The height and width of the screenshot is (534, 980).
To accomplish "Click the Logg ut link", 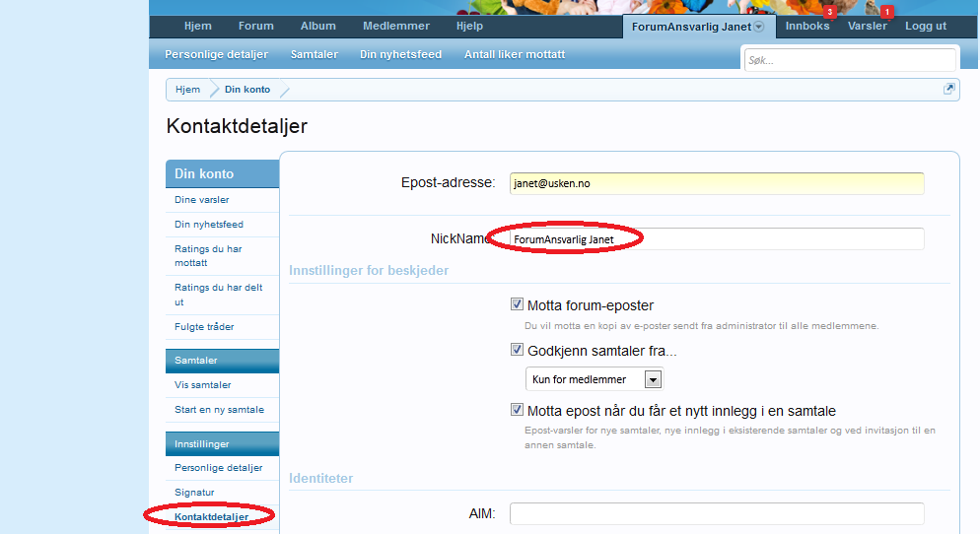I will pos(926,26).
